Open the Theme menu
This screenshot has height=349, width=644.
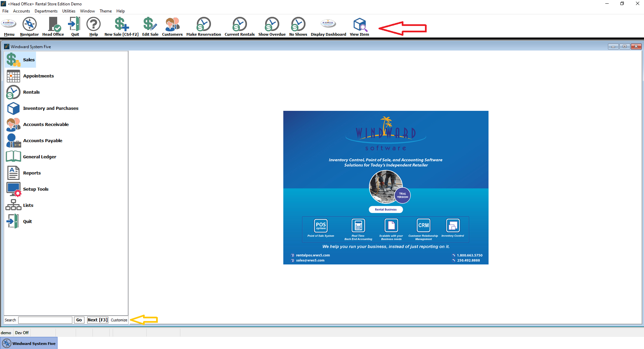(x=106, y=11)
